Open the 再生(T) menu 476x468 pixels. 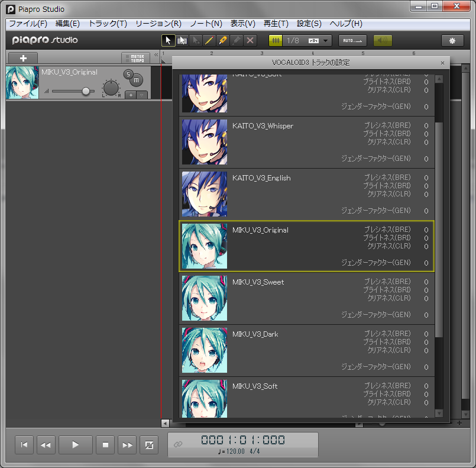pos(276,24)
